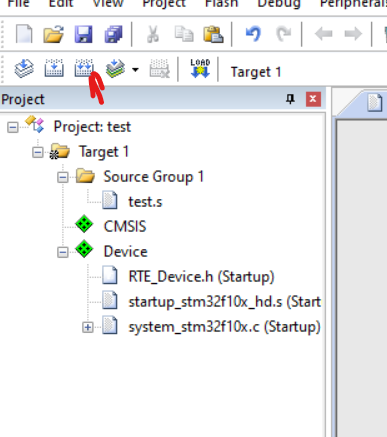The height and width of the screenshot is (437, 387).
Task: Select Source Group 1 in the tree
Action: click(153, 177)
